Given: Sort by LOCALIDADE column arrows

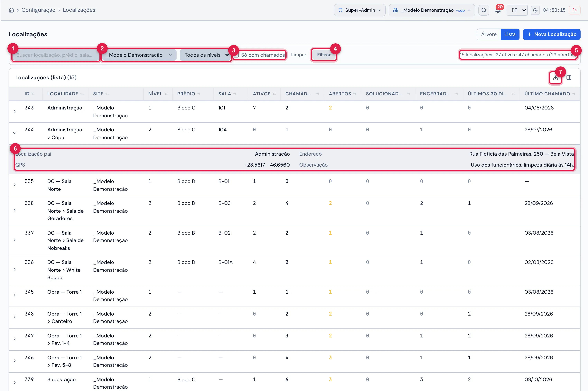Looking at the screenshot, I should [x=82, y=94].
